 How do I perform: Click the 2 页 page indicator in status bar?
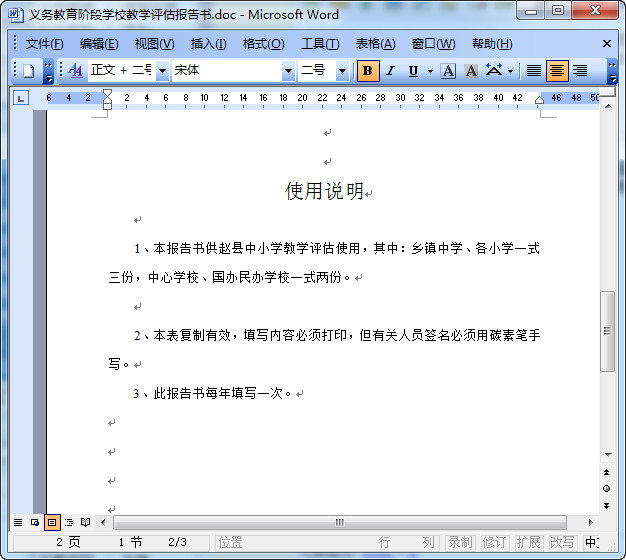click(x=68, y=542)
